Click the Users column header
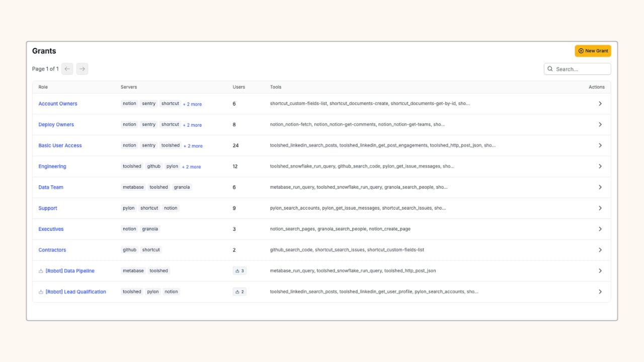 [x=239, y=87]
